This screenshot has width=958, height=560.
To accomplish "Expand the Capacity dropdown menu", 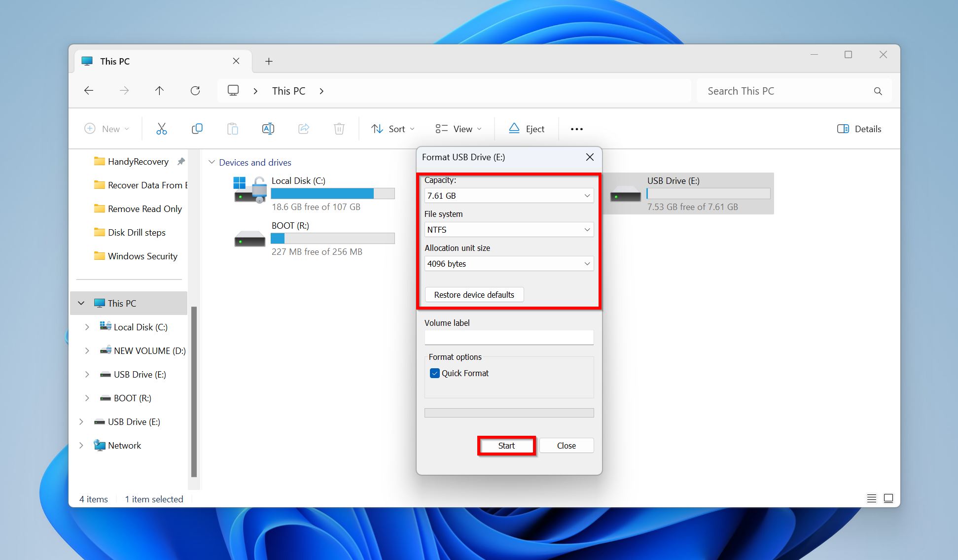I will pyautogui.click(x=587, y=195).
